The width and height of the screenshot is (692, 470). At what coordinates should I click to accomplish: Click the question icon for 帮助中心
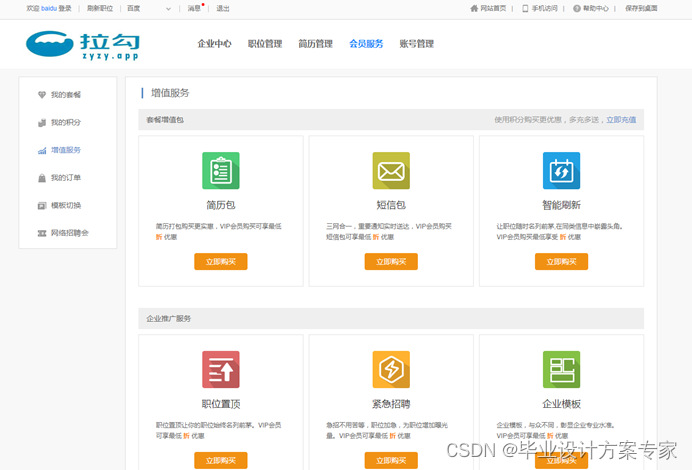[577, 8]
